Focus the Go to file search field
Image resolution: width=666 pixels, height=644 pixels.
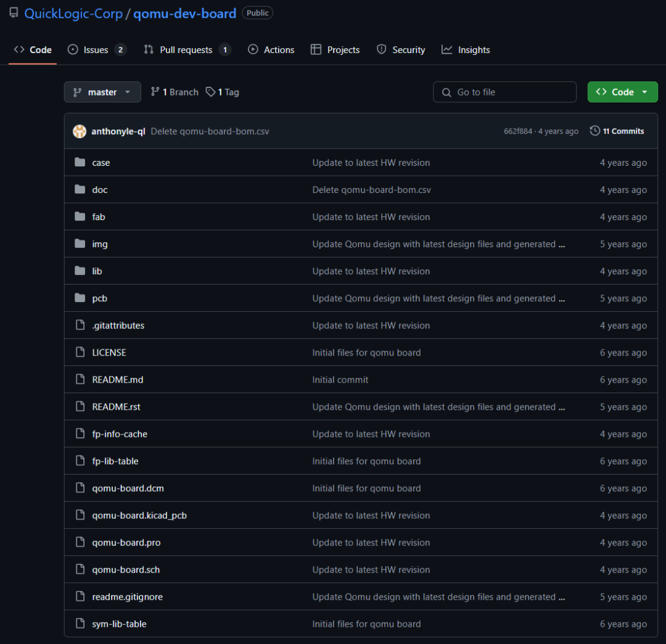pyautogui.click(x=504, y=92)
